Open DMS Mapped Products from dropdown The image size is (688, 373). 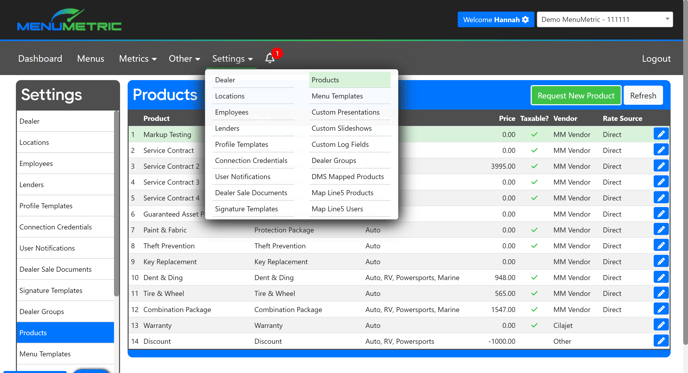(350, 176)
